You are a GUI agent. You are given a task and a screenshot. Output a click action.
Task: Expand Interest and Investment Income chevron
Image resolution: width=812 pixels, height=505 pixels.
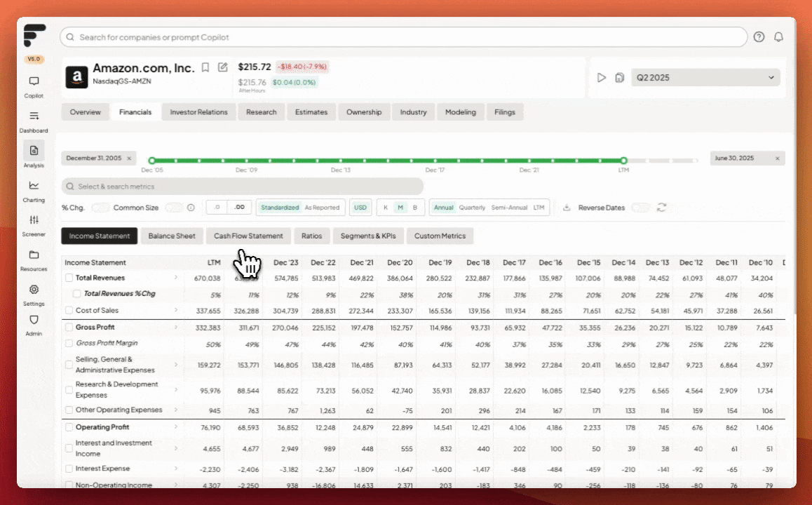pos(176,449)
